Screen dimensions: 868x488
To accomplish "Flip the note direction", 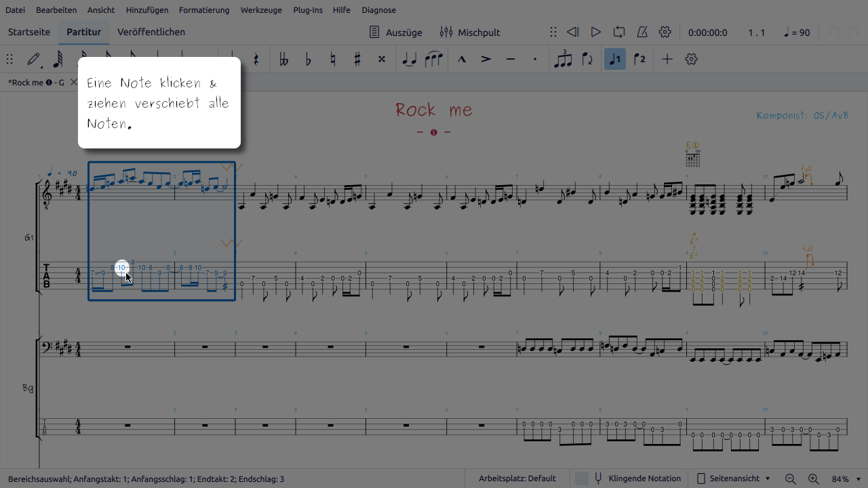I will 587,60.
